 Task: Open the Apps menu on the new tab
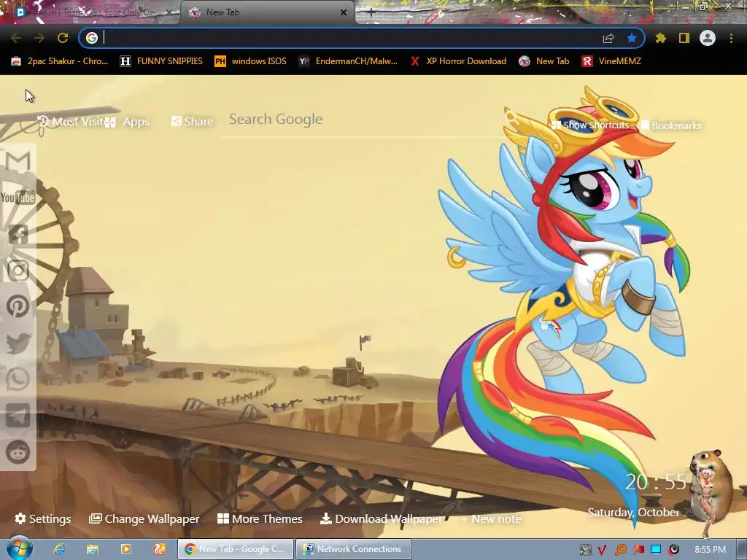click(x=128, y=122)
